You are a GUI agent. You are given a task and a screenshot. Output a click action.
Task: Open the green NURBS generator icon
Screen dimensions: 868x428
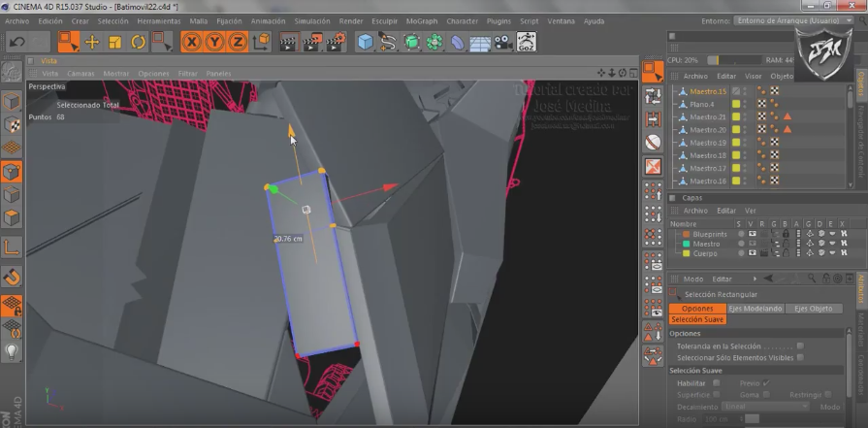411,42
